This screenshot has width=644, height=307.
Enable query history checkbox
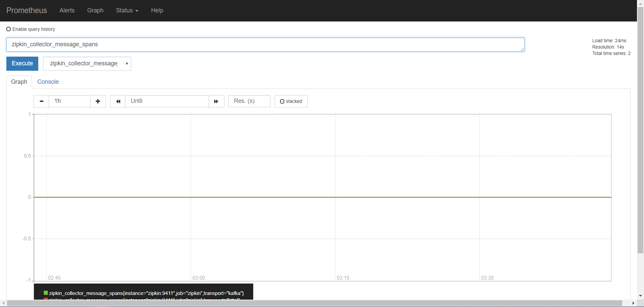coord(9,29)
